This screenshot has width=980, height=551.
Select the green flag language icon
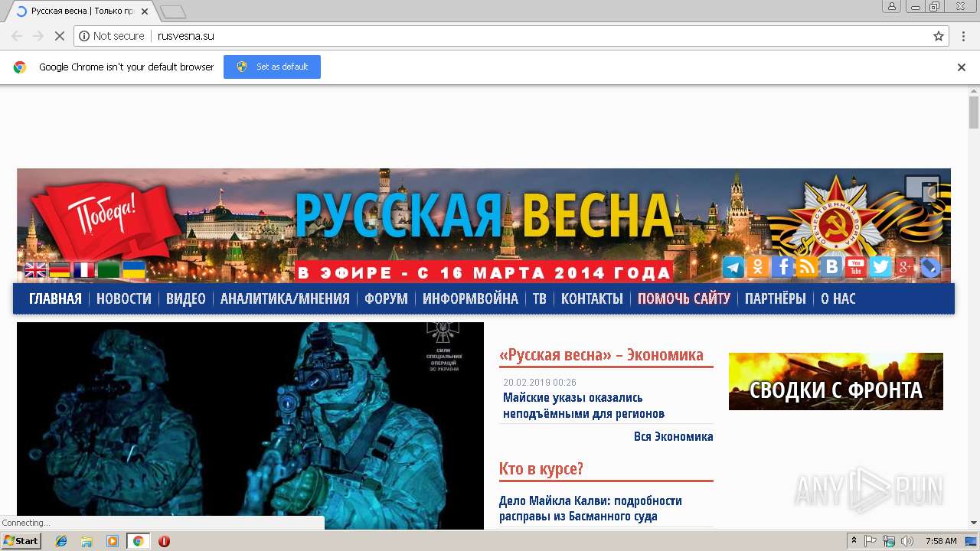109,269
